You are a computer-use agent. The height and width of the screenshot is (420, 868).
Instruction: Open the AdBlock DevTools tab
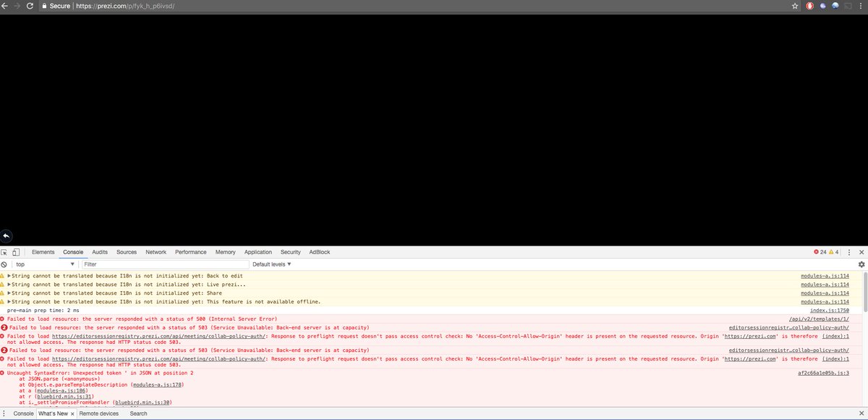(319, 252)
